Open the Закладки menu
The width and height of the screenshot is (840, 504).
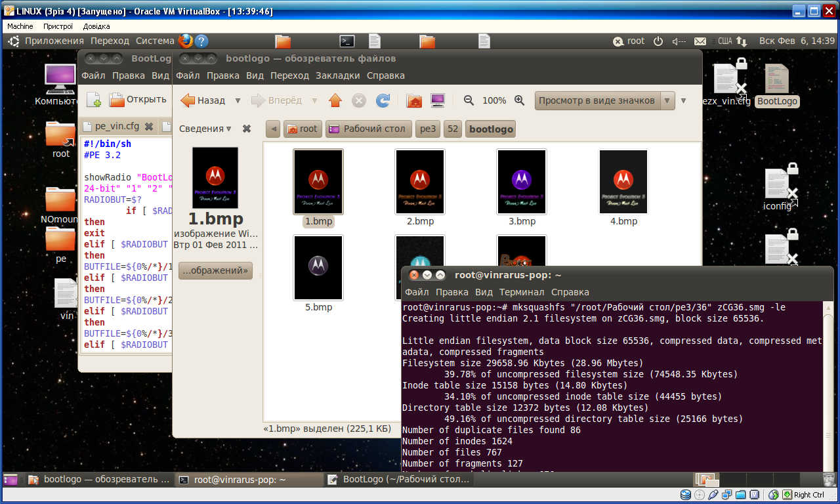click(338, 75)
